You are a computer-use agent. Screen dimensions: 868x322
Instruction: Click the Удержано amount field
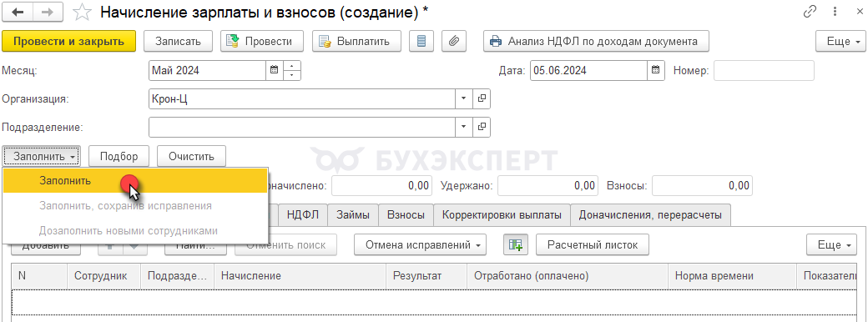point(548,185)
